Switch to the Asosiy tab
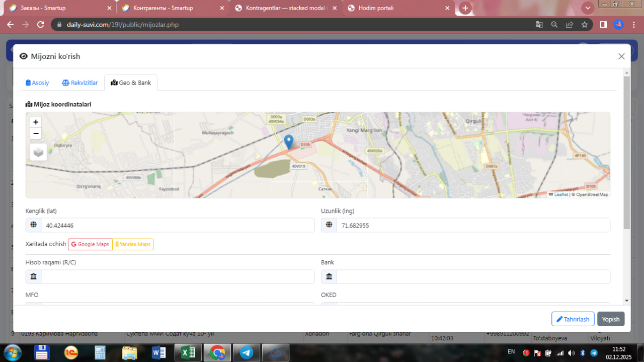644x362 pixels. (x=37, y=83)
